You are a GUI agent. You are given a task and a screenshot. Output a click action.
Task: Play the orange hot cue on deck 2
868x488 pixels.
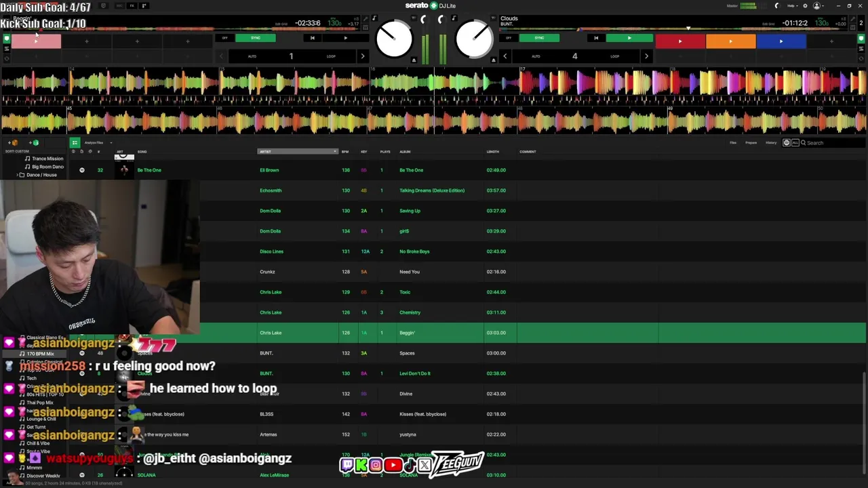coord(730,41)
